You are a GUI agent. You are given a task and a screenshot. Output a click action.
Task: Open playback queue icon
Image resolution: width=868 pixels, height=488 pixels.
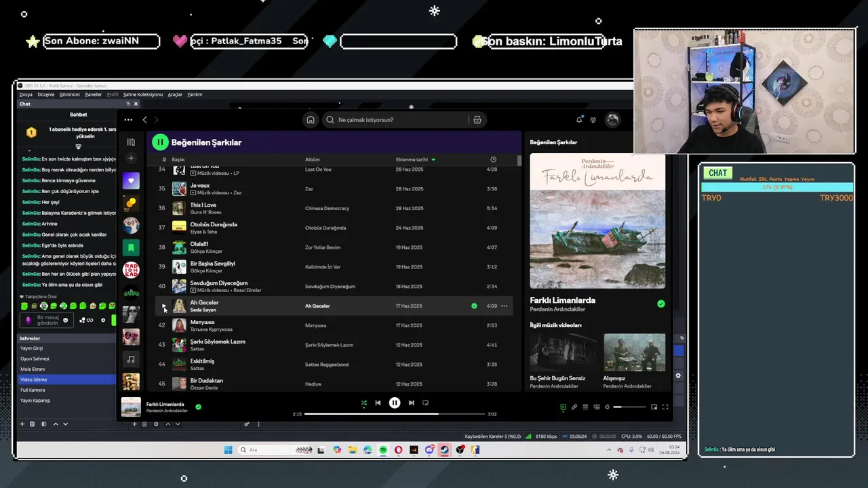pos(585,407)
